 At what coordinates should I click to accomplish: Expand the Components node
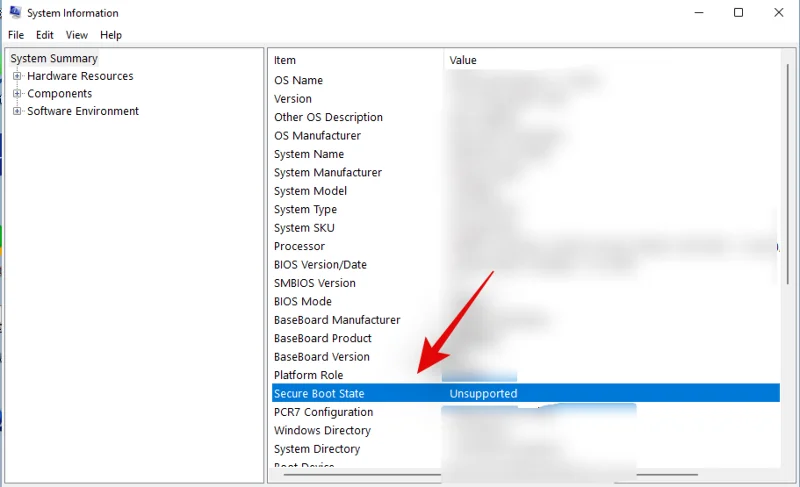click(x=17, y=93)
